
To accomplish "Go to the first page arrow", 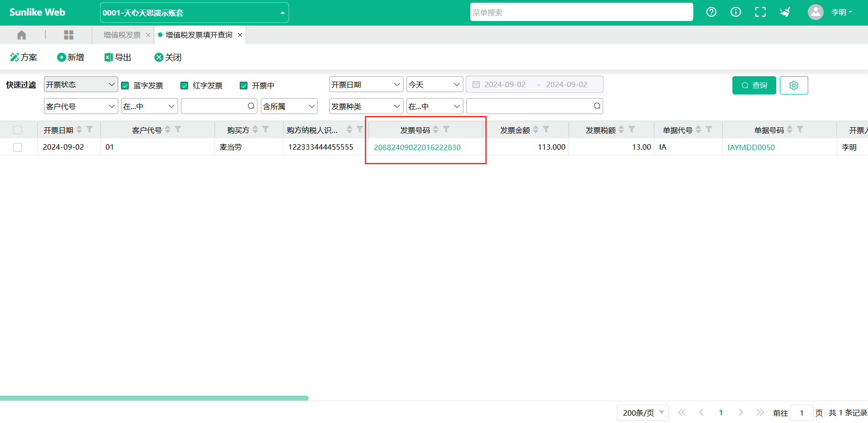I will 682,413.
